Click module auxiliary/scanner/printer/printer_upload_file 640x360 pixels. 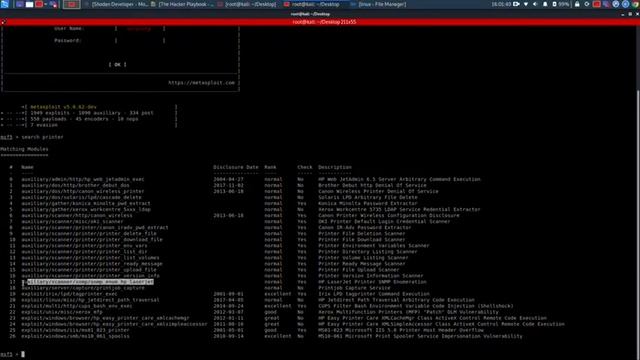click(x=89, y=270)
